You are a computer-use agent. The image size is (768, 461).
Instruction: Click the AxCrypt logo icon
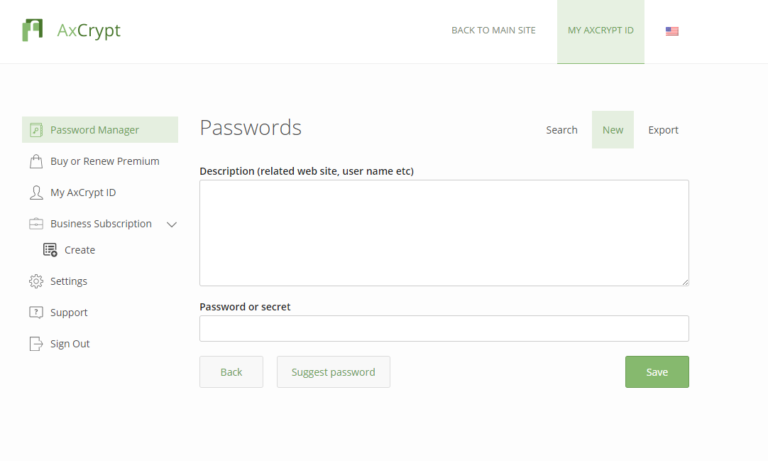pos(33,30)
